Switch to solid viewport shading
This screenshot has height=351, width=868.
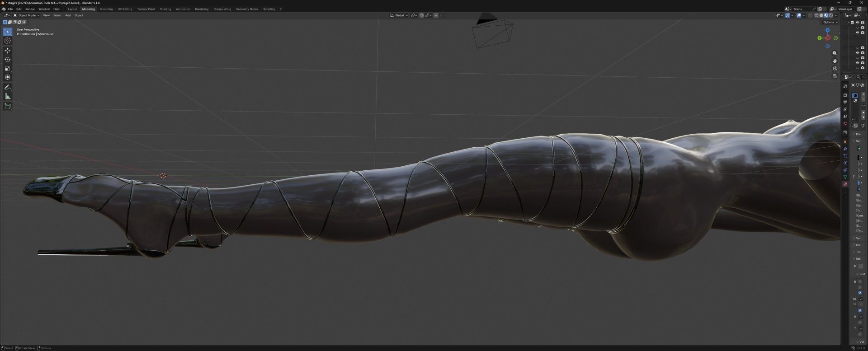pyautogui.click(x=821, y=15)
